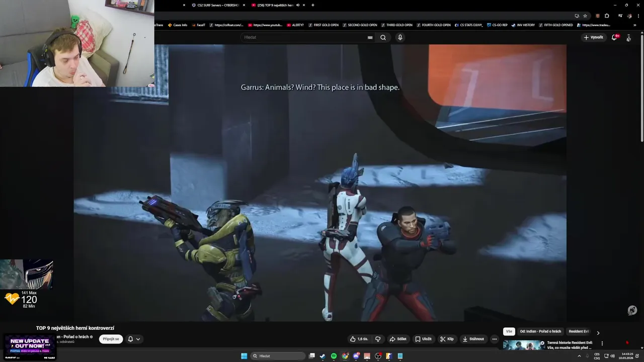Open three-dot menu on Resident Evil suggestion
Image resolution: width=644 pixels, height=362 pixels.
602,343
